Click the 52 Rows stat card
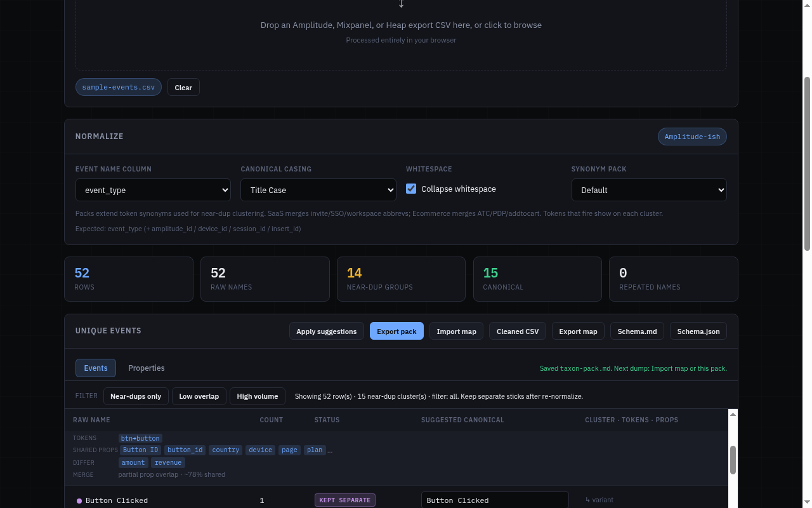 pyautogui.click(x=129, y=279)
